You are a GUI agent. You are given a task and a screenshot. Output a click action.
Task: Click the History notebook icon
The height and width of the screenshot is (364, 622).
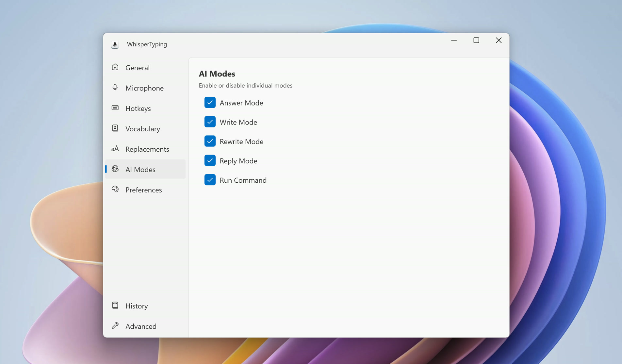coord(115,305)
